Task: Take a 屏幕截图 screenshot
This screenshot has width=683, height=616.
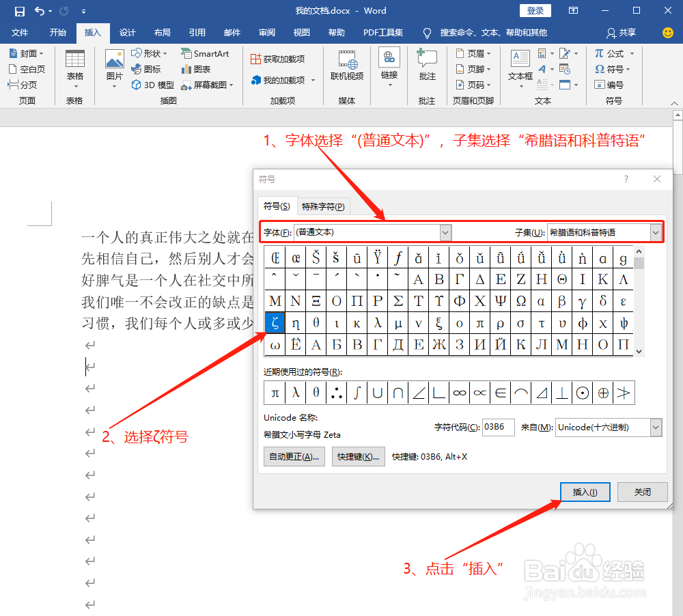Action: coord(208,85)
